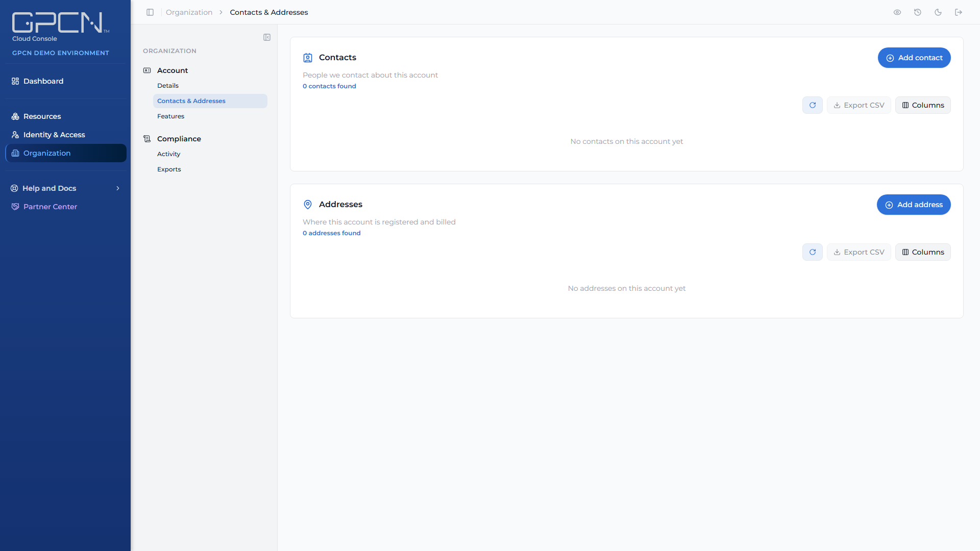980x551 pixels.
Task: Toggle dark mode moon icon
Action: (938, 12)
